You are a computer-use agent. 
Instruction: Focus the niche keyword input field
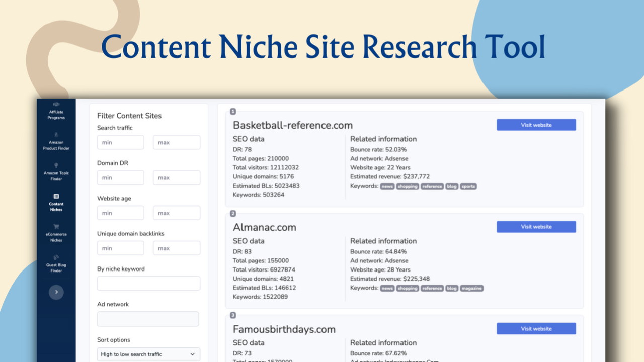pos(148,284)
